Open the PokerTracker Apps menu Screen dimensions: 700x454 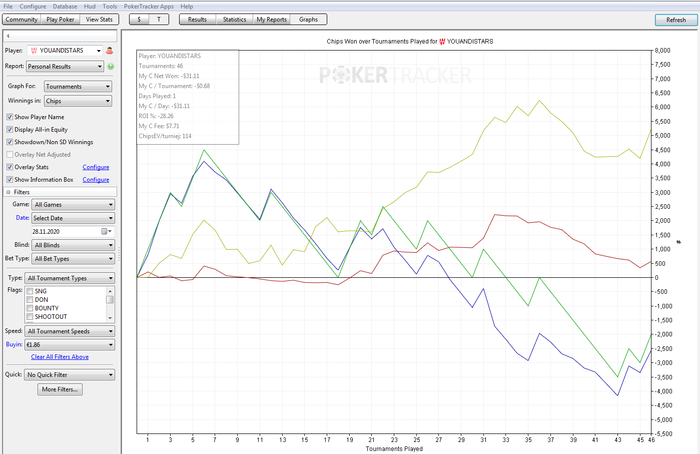(149, 6)
